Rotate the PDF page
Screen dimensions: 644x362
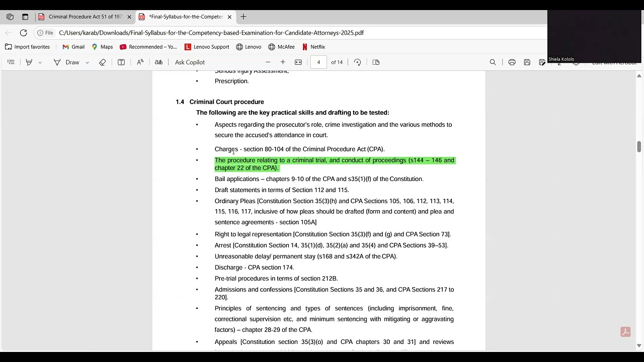pyautogui.click(x=358, y=62)
